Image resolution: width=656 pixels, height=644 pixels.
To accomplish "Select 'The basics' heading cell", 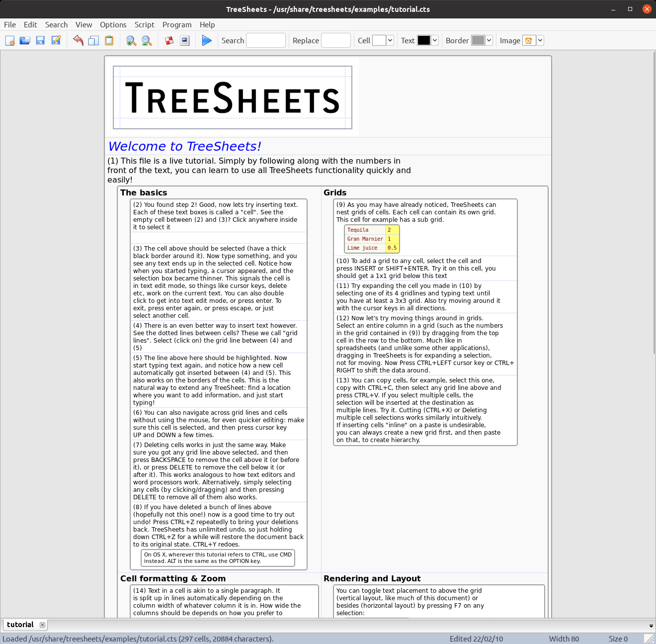I will (144, 192).
